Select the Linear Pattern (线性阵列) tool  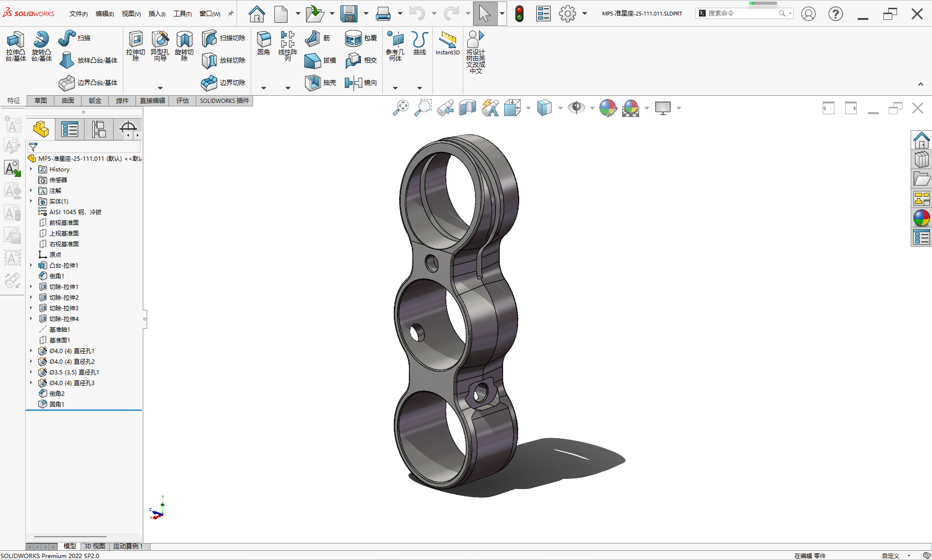(288, 46)
